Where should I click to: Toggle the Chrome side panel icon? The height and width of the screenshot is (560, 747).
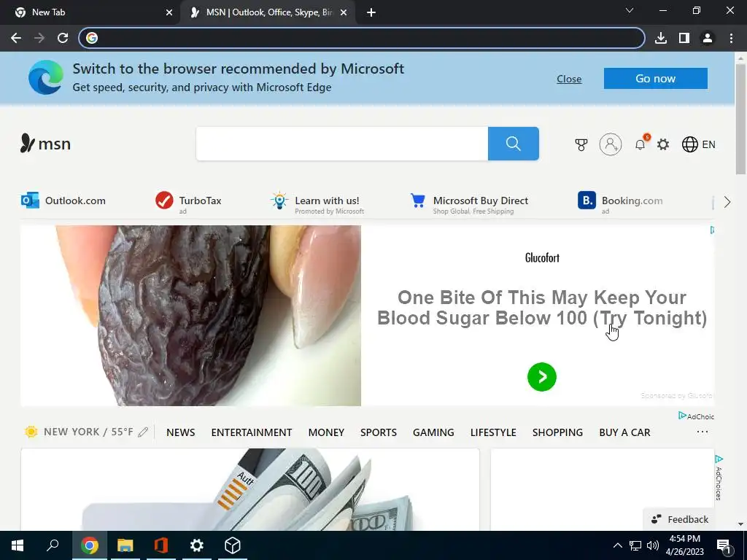[x=684, y=38]
